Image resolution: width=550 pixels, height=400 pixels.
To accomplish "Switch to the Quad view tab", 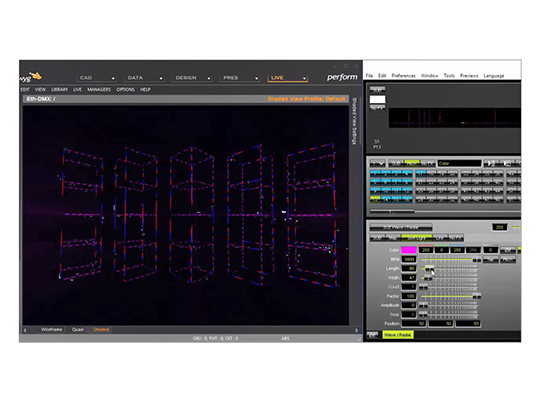I will (78, 329).
